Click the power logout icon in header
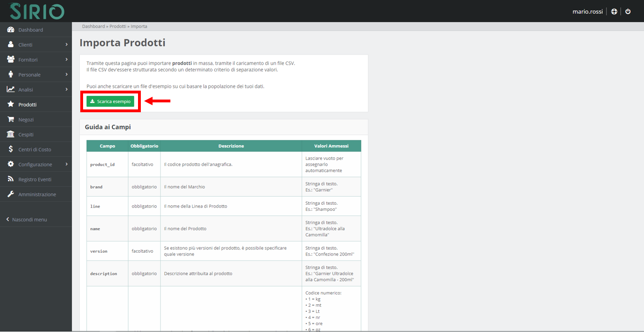Image resolution: width=644 pixels, height=332 pixels. click(628, 11)
